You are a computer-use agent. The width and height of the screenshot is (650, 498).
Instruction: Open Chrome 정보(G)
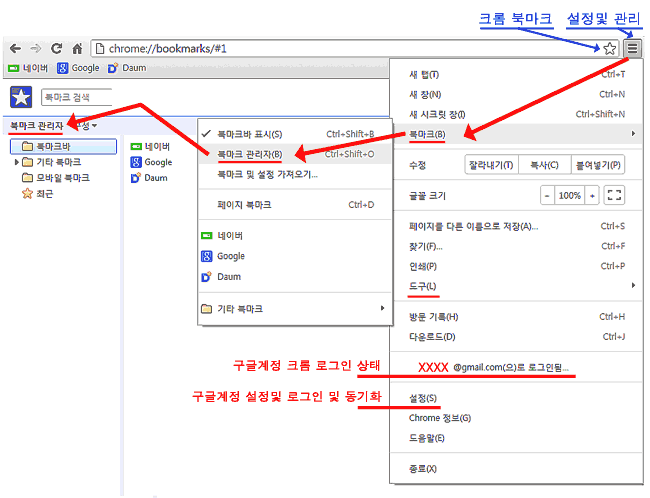click(517, 418)
